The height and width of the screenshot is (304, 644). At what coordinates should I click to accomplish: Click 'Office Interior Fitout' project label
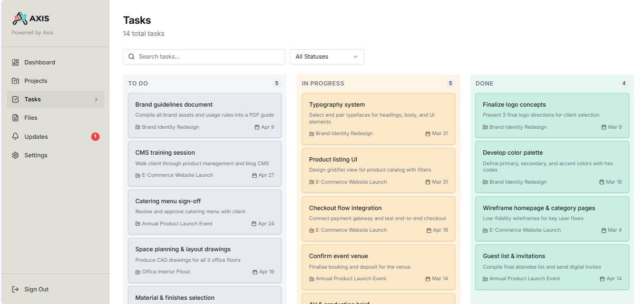click(166, 272)
